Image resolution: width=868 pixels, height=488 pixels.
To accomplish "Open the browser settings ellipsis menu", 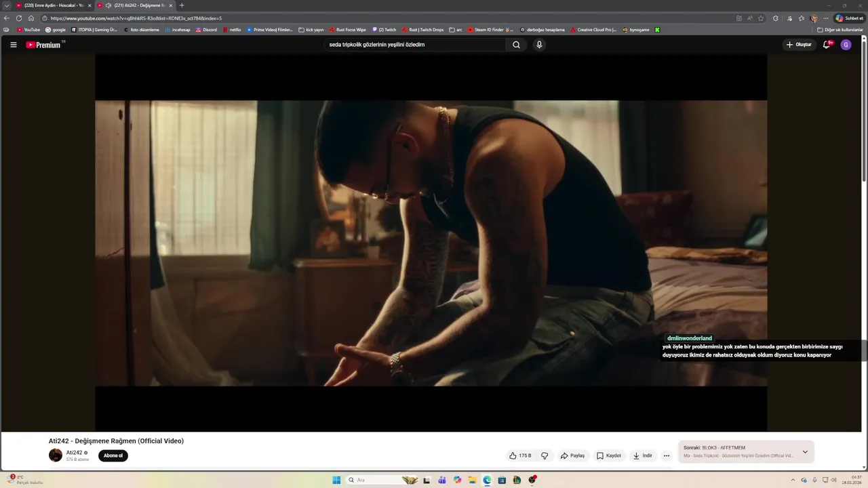I will [x=826, y=18].
